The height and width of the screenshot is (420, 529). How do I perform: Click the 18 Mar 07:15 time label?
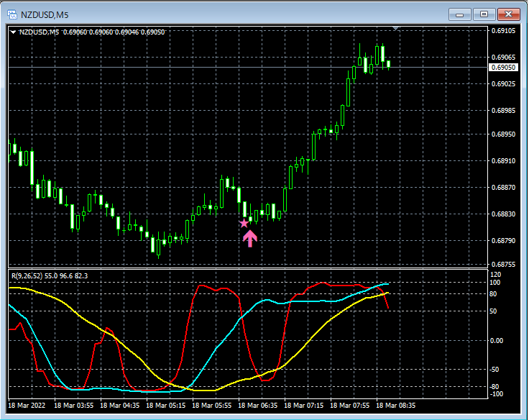click(303, 405)
